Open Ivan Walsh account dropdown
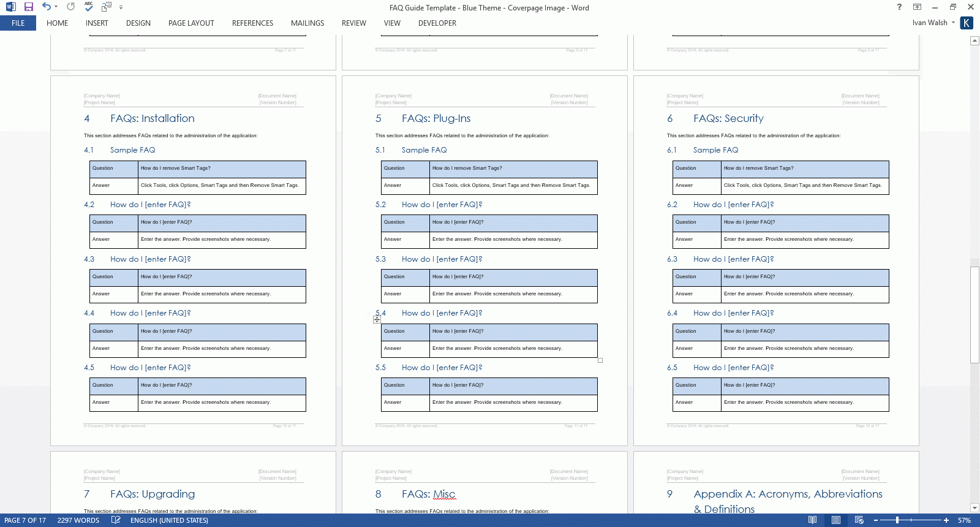This screenshot has width=980, height=527. [x=933, y=23]
